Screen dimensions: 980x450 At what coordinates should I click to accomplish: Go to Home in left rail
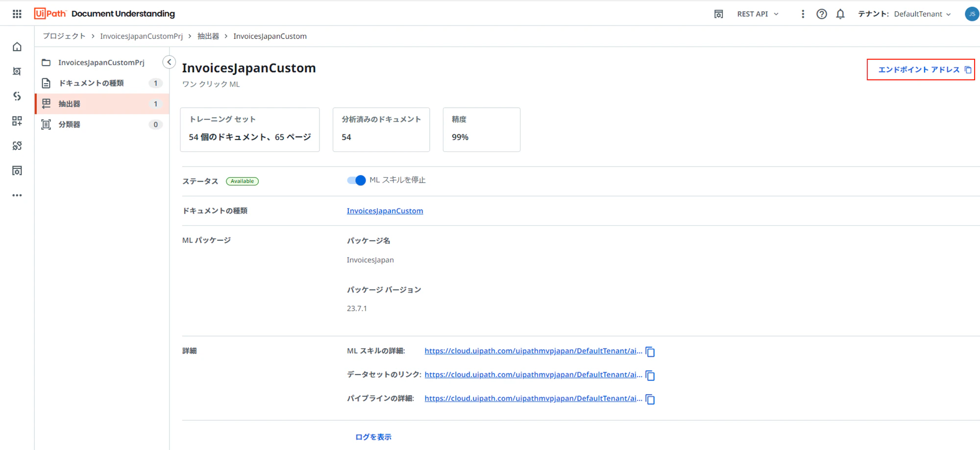click(17, 47)
